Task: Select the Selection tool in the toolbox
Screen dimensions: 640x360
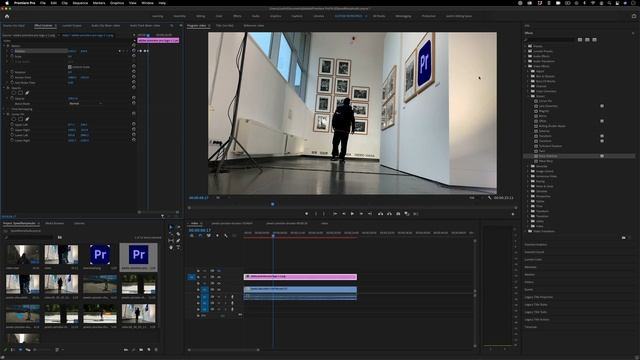Action: [171, 227]
